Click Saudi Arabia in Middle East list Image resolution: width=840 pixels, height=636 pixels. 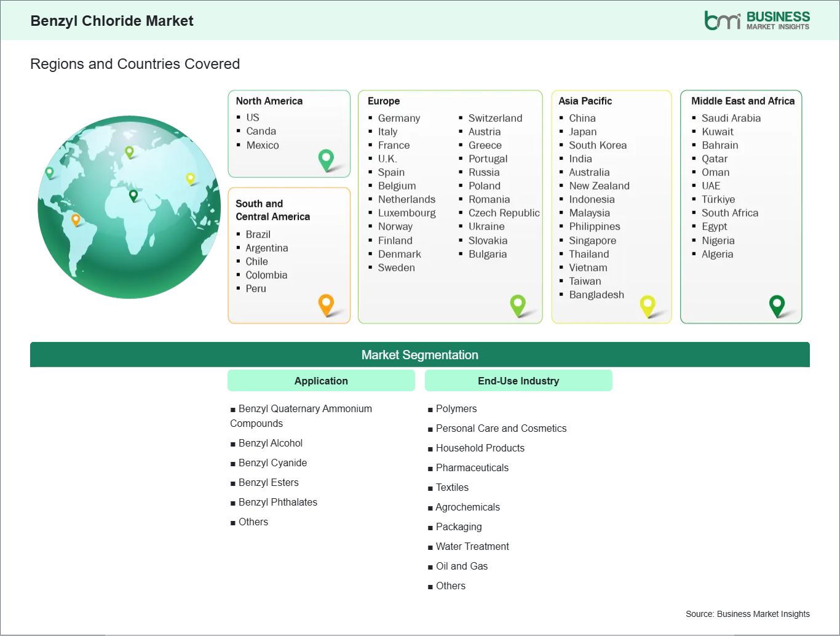(x=731, y=118)
